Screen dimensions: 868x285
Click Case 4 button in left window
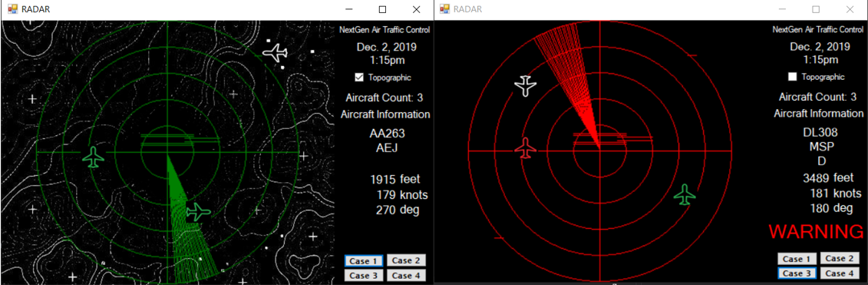pyautogui.click(x=406, y=275)
